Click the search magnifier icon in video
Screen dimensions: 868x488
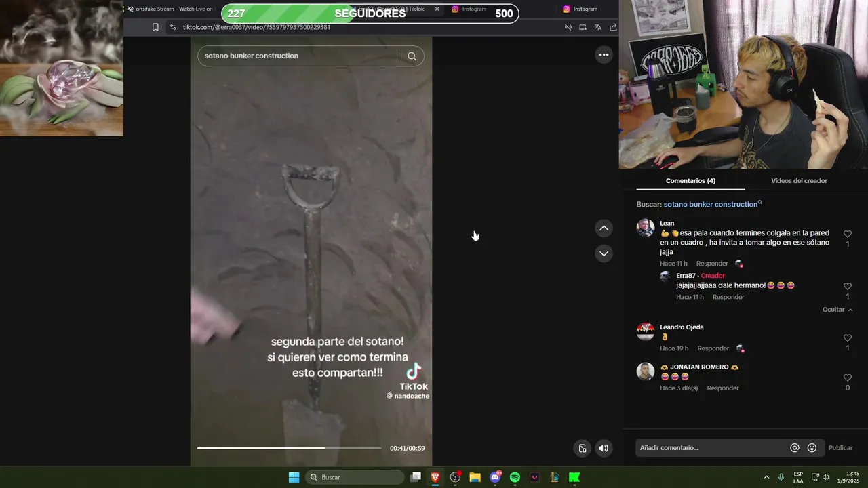412,56
